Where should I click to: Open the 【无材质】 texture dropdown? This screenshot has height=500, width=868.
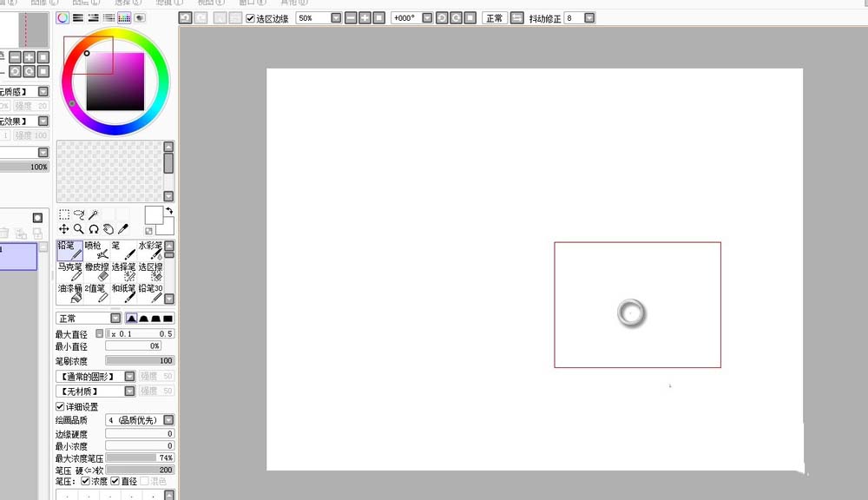129,391
